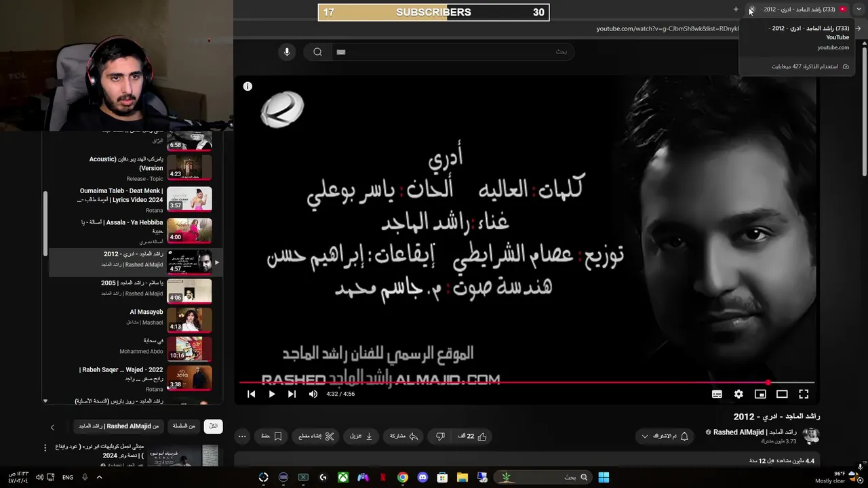Click the browser address bar URL
The width and height of the screenshot is (868, 488).
pos(667,28)
